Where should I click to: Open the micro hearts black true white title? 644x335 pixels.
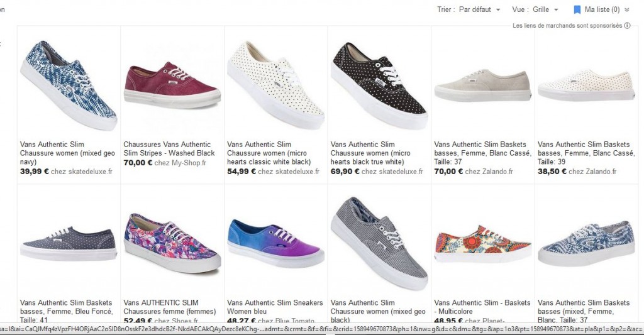[370, 153]
